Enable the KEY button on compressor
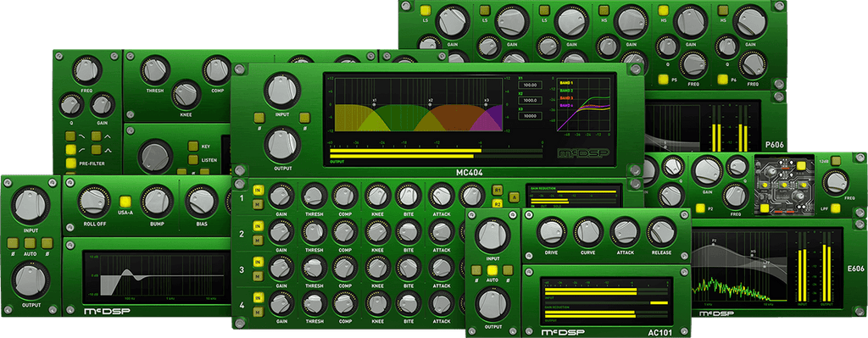 pyautogui.click(x=192, y=146)
